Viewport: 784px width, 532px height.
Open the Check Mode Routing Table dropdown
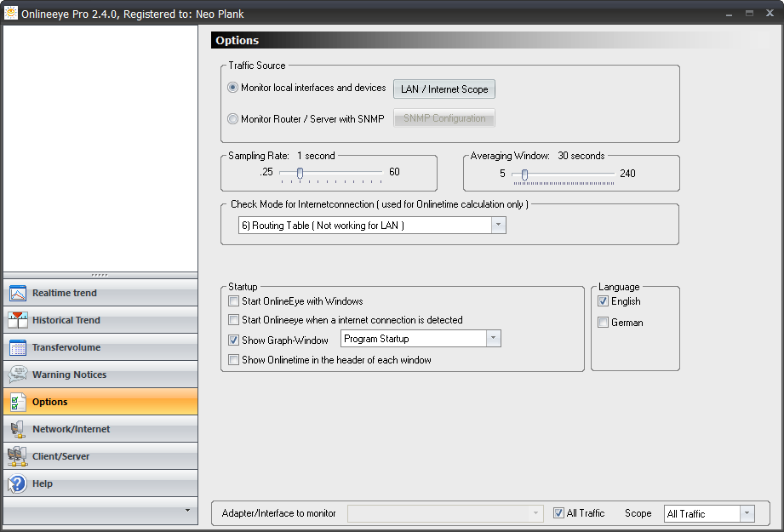click(498, 225)
